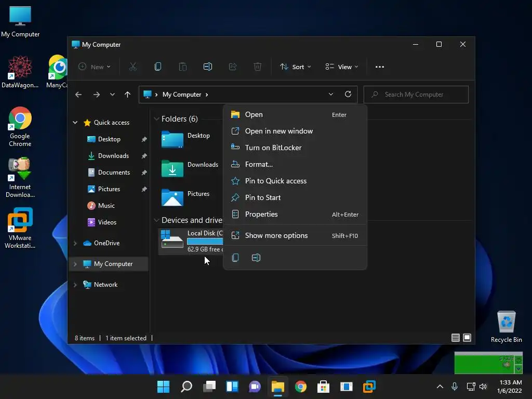Expand address bar history dropdown

coord(331,95)
